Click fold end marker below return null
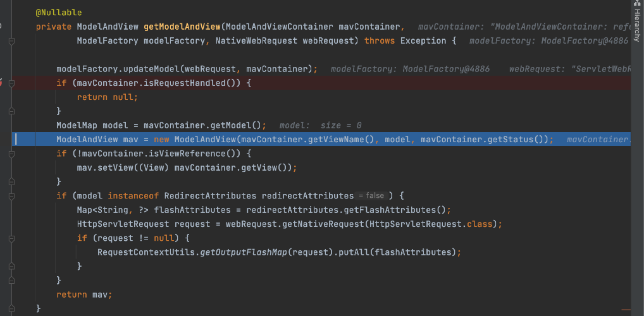This screenshot has height=316, width=644. pyautogui.click(x=11, y=111)
